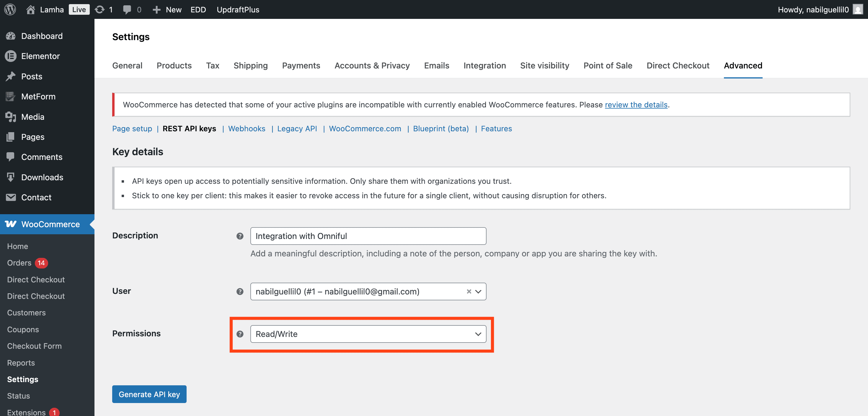Follow the 'review the details' link
This screenshot has width=868, height=416.
636,104
